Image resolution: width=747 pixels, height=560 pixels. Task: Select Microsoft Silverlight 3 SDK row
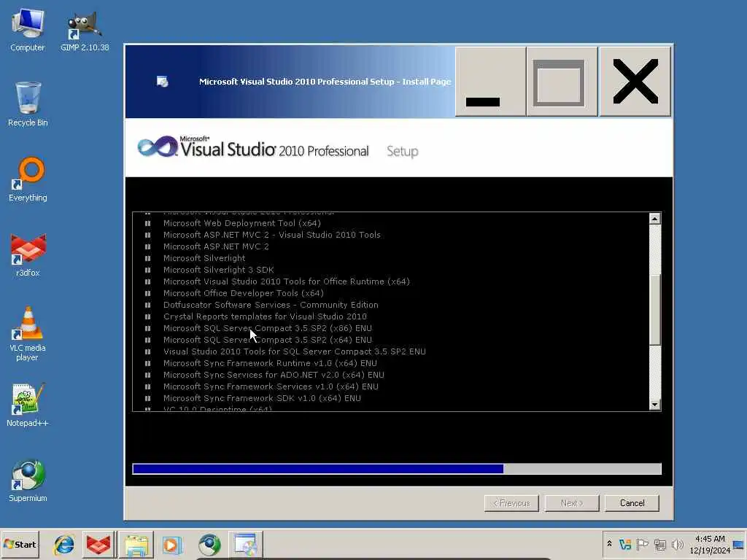[218, 270]
